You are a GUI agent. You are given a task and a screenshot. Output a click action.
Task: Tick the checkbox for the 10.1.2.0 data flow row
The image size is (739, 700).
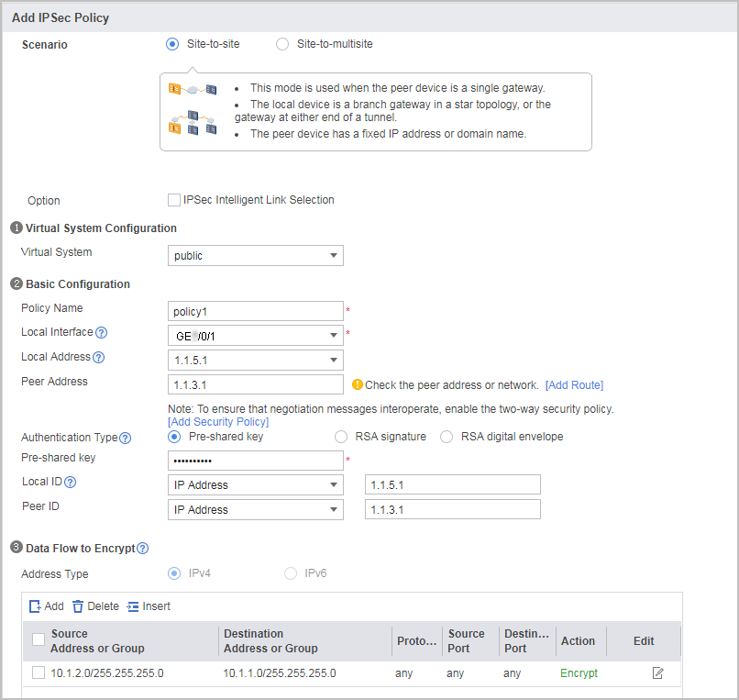39,672
